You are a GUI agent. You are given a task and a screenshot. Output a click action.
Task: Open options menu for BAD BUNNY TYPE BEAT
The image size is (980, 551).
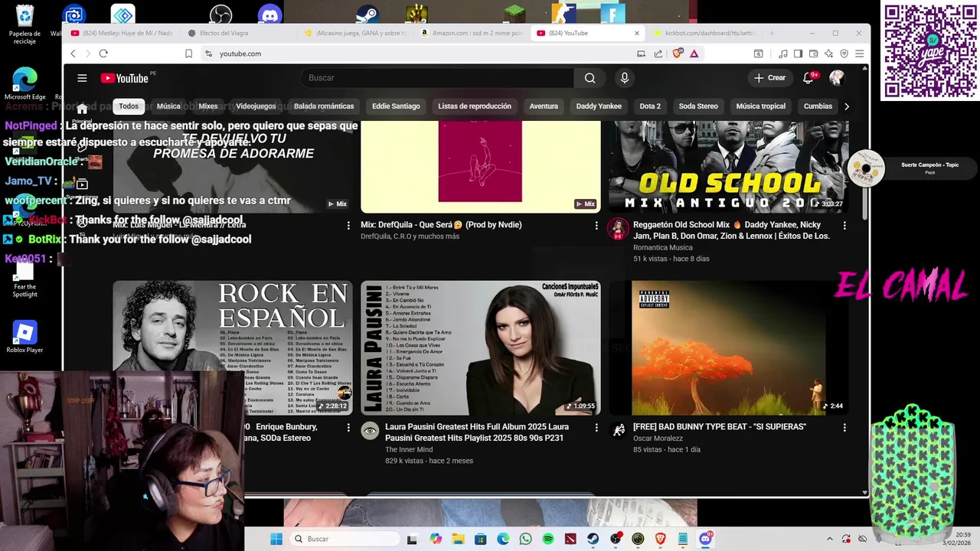844,428
